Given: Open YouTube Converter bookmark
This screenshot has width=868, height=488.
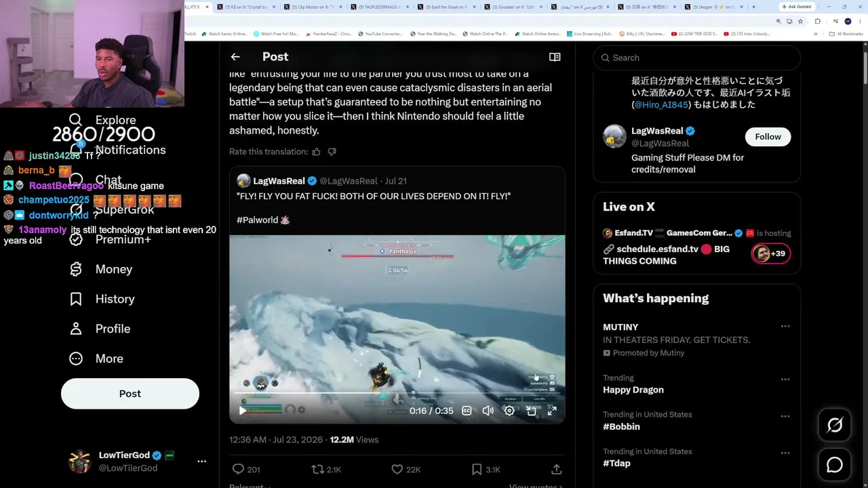Looking at the screenshot, I should 380,34.
